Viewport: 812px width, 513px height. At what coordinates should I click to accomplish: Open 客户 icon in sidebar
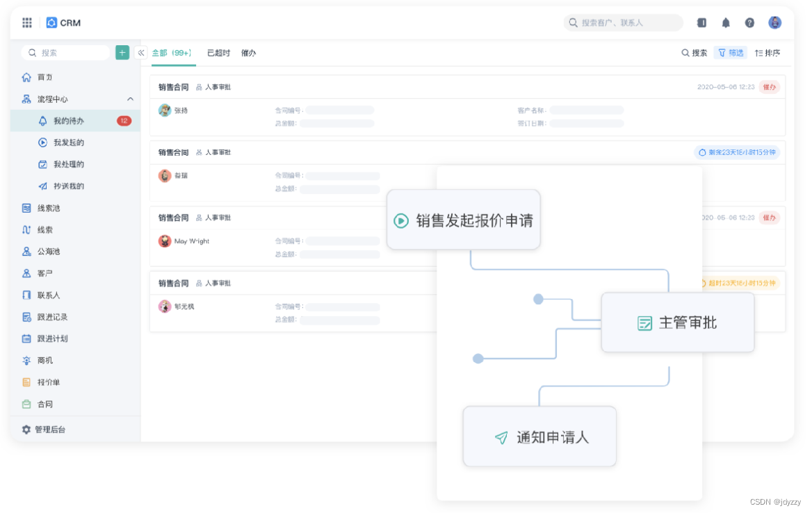(x=26, y=273)
